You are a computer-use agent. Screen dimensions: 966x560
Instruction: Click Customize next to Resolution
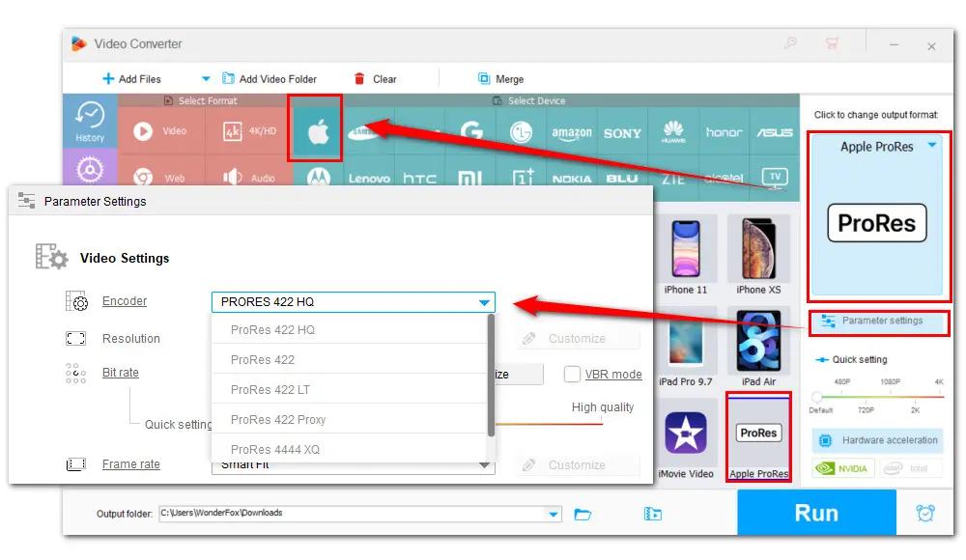coord(578,338)
